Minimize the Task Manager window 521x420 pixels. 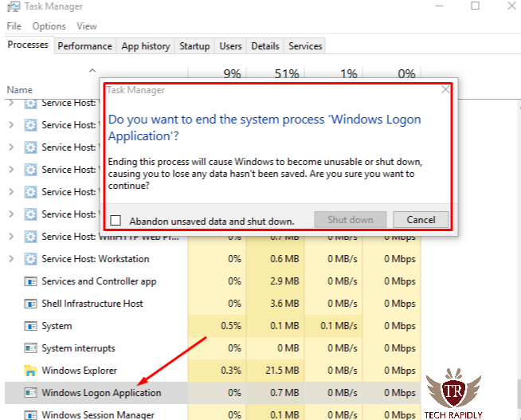tap(439, 6)
